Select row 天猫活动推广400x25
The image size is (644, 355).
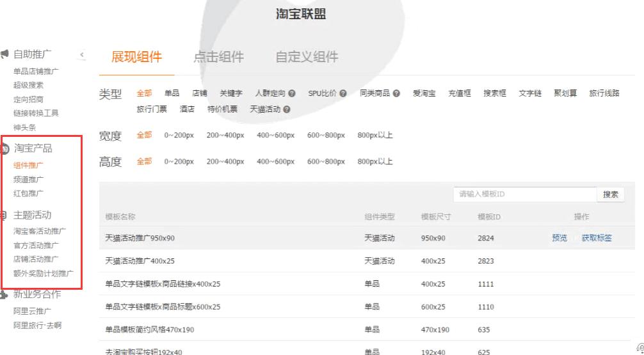[x=367, y=261]
